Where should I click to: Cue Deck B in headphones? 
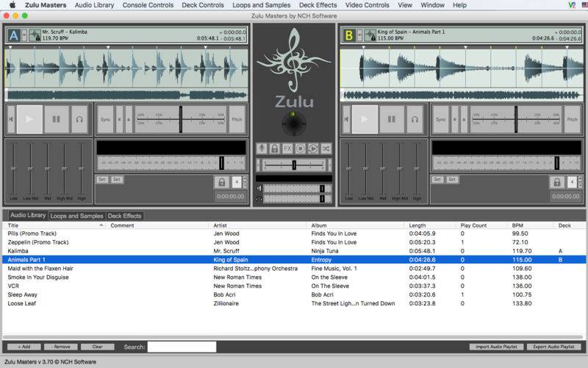click(x=415, y=119)
